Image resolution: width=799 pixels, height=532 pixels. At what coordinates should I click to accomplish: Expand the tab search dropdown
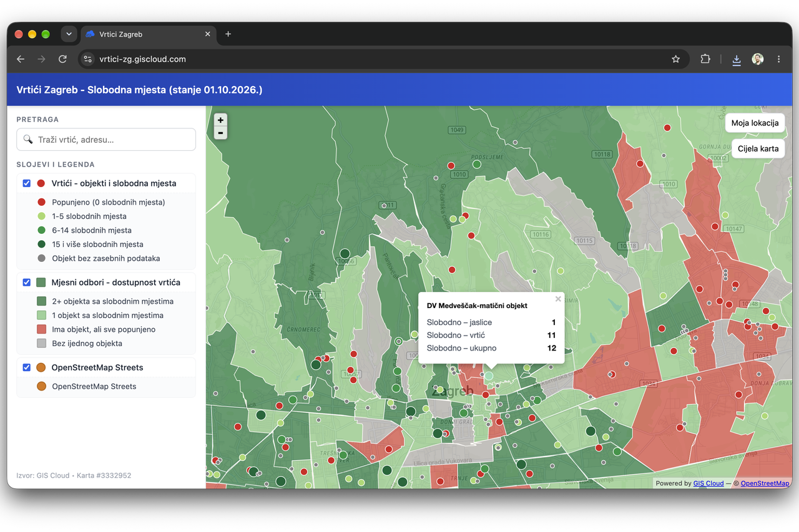(69, 34)
